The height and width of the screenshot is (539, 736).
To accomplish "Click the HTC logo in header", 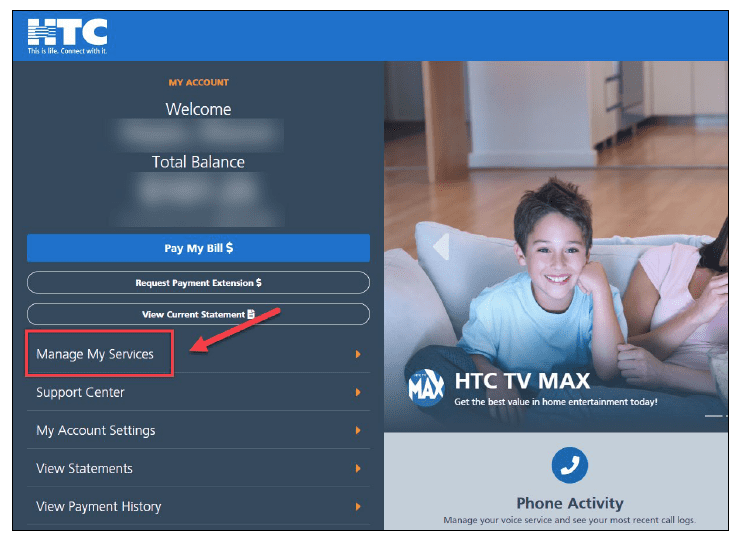I will (67, 36).
